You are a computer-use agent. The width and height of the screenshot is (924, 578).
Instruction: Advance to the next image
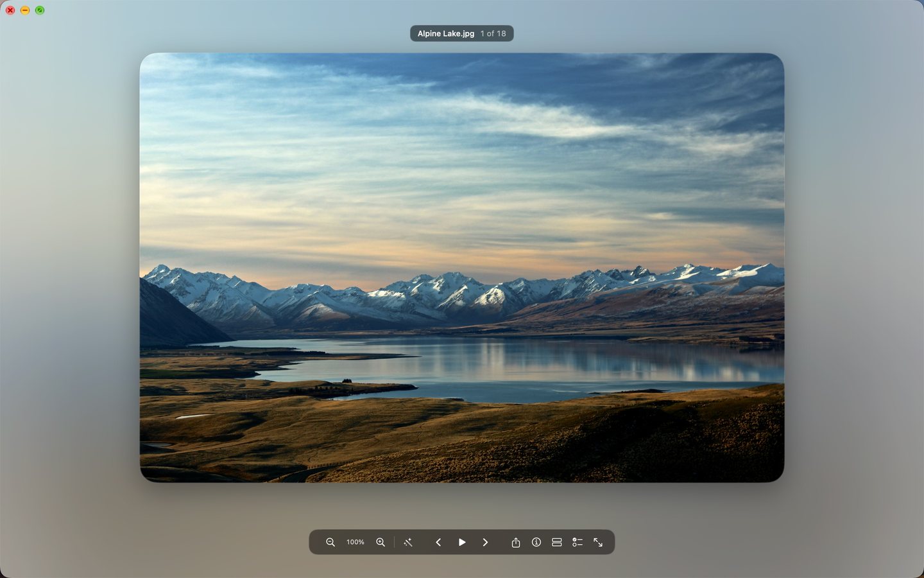(485, 542)
